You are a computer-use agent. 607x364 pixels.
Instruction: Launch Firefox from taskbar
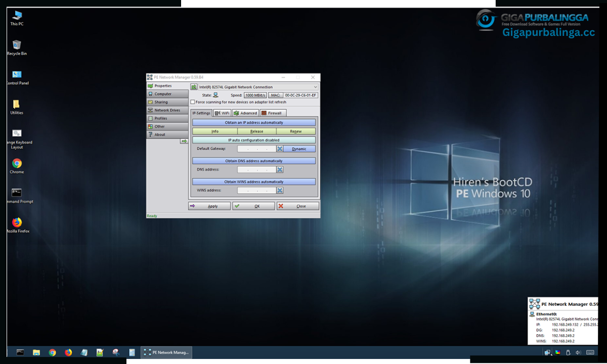(68, 352)
